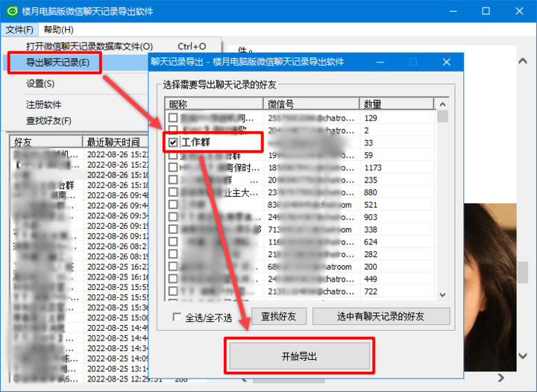Select 导出聊天记录(E) menu entry

click(x=57, y=63)
